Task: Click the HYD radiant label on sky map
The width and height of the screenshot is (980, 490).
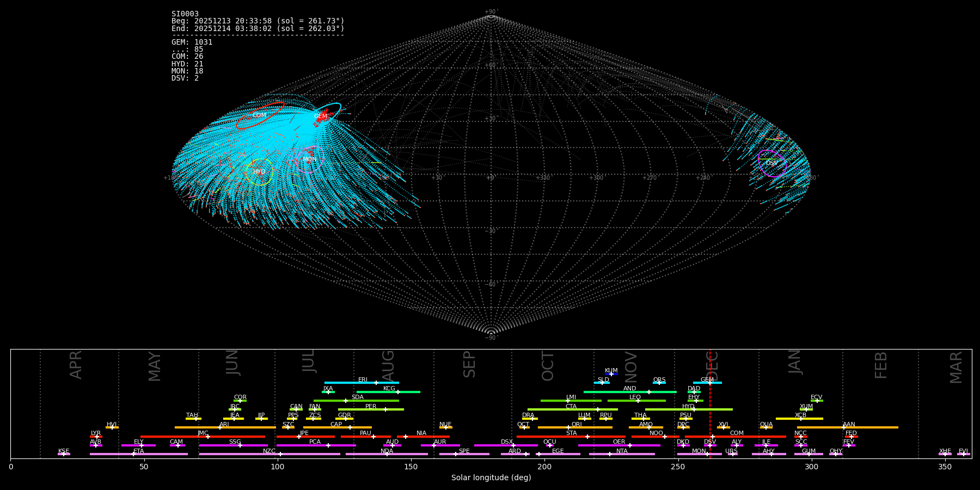Action: point(259,172)
